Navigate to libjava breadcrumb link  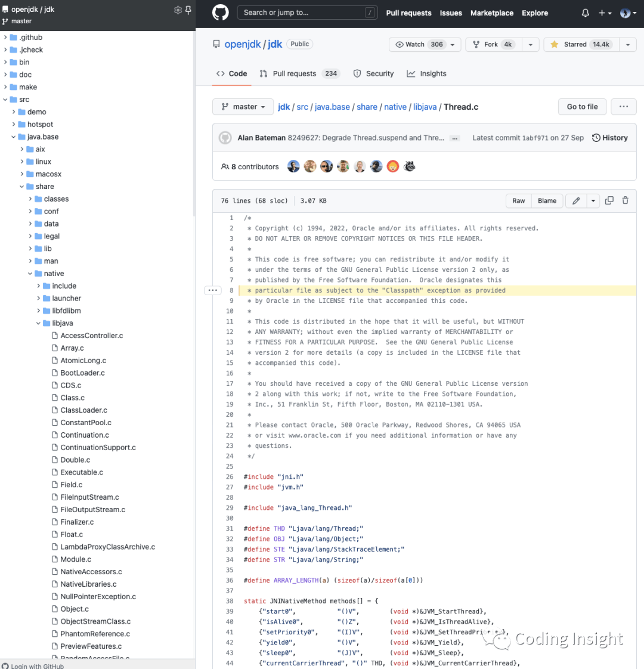coord(425,107)
